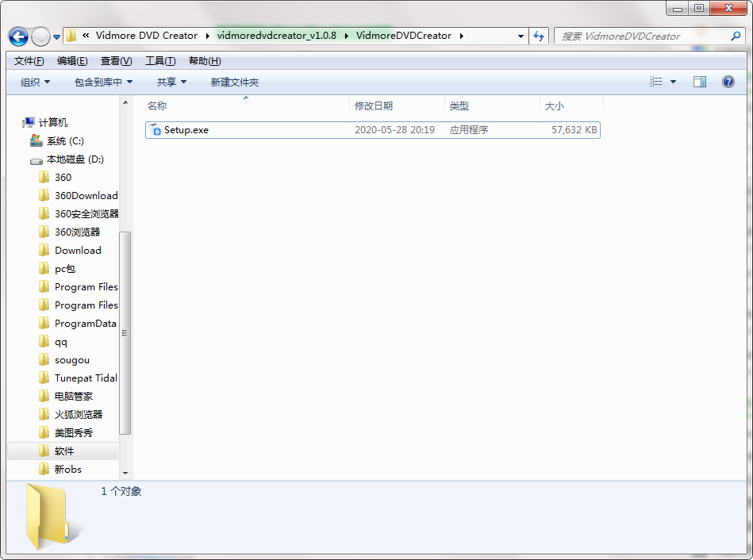The image size is (753, 560).
Task: Open the 查看(V) menu
Action: [116, 61]
